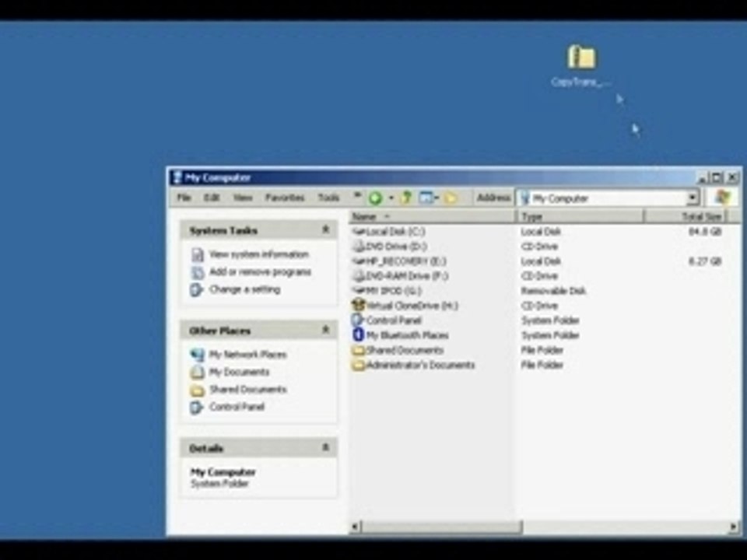747x560 pixels.
Task: Open the View menu
Action: point(243,198)
